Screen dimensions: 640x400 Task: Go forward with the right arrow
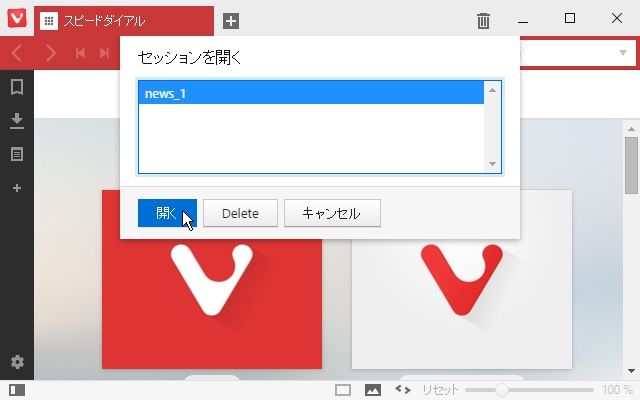click(51, 53)
